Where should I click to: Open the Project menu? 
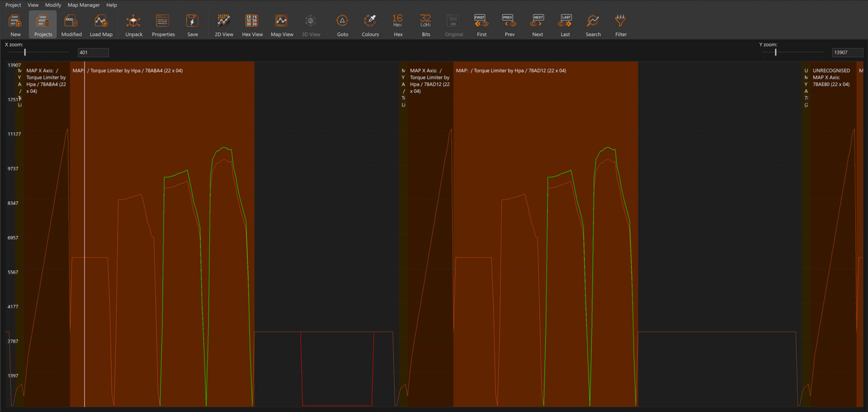pyautogui.click(x=13, y=5)
